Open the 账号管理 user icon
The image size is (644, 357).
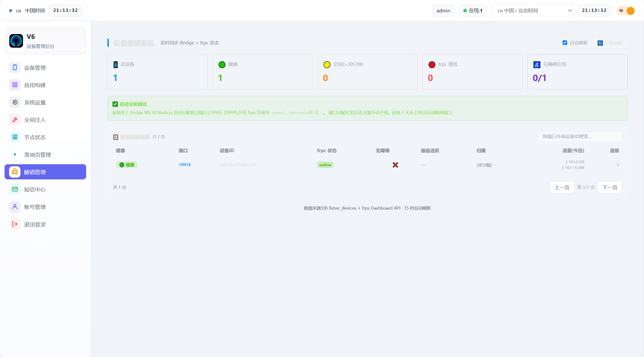tap(15, 207)
